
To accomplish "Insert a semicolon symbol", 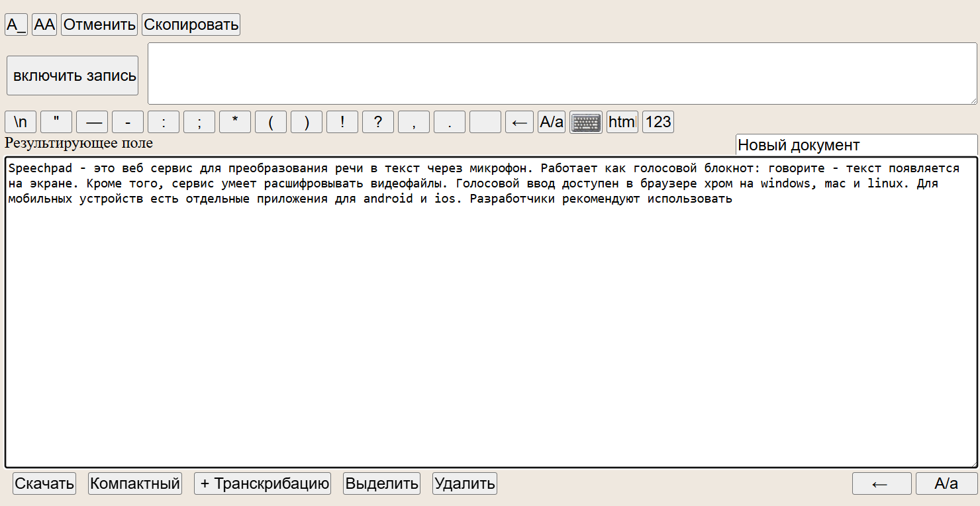I will click(199, 122).
